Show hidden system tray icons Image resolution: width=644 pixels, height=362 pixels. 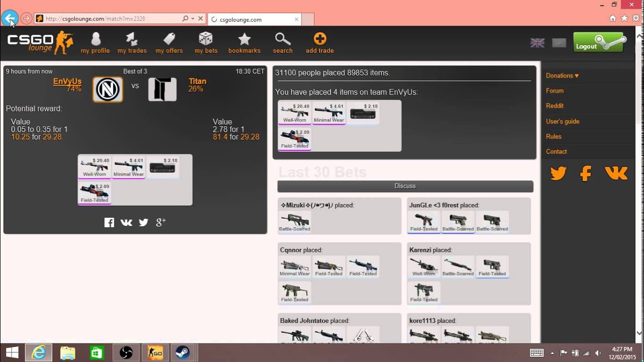552,353
